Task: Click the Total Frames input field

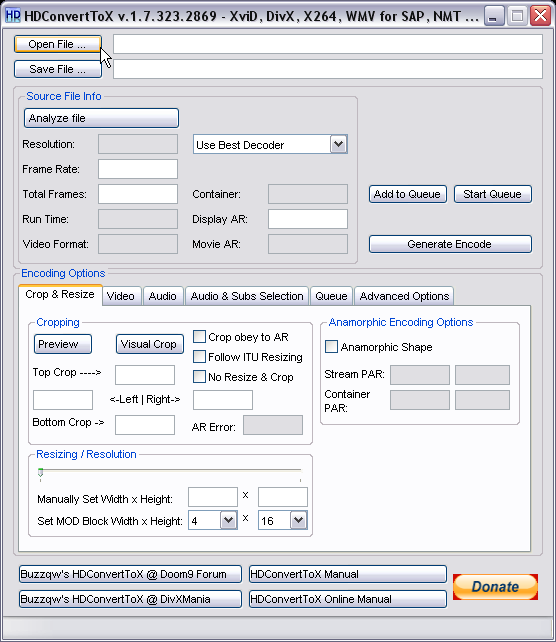Action: [x=138, y=194]
